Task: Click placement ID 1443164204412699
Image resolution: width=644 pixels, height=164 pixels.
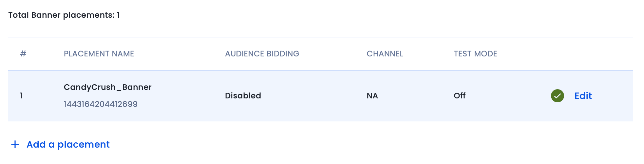Action: [x=101, y=104]
